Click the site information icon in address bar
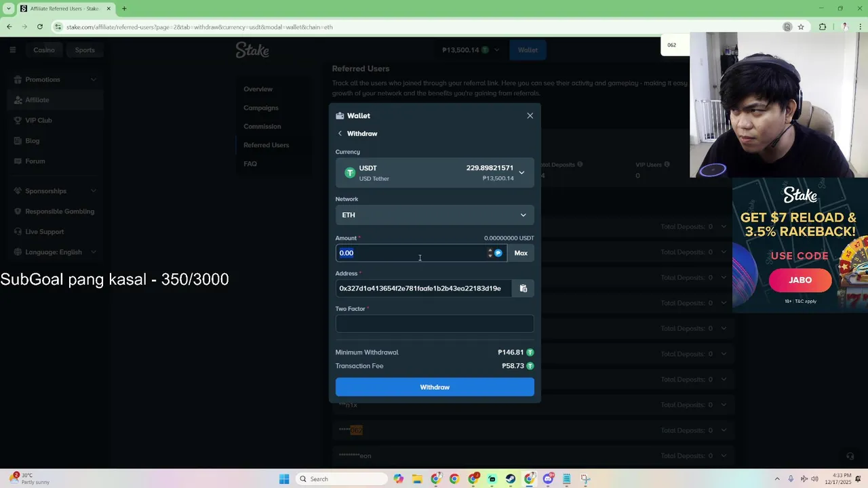Screen dimensions: 868x488 pos(58,26)
